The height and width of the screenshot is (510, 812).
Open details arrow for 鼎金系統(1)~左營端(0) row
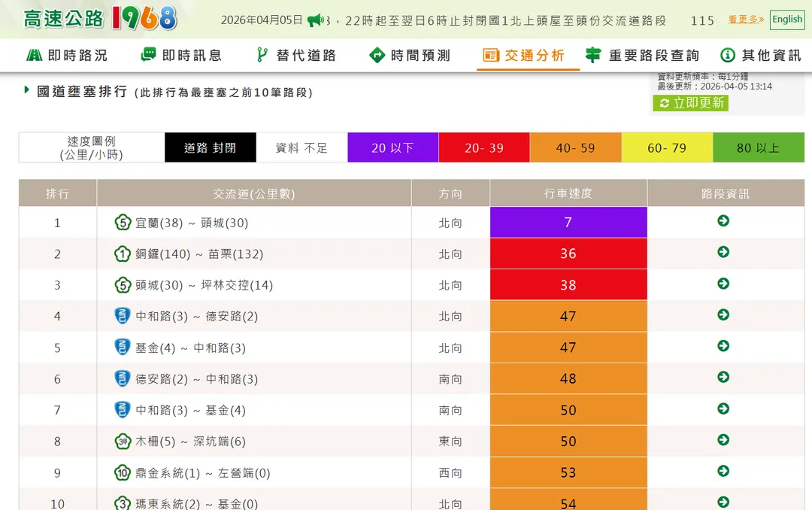click(x=723, y=471)
